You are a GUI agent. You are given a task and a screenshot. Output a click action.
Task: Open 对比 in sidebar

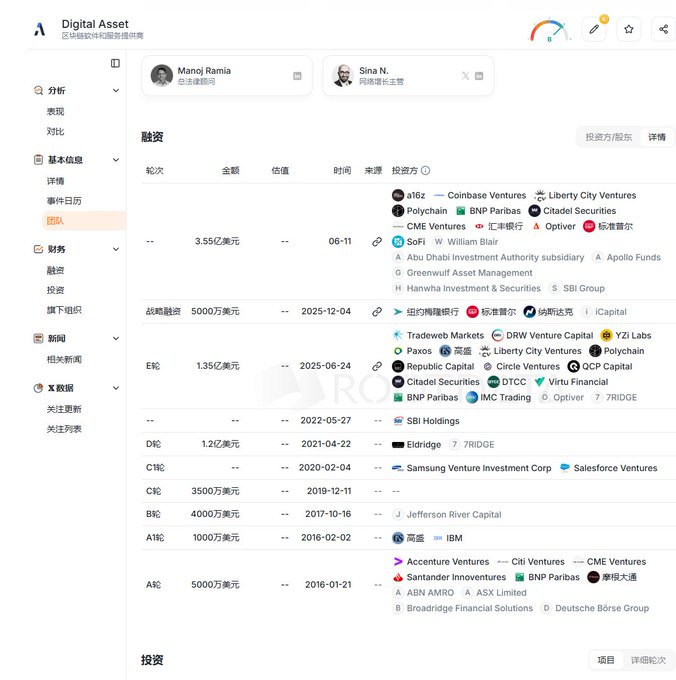click(x=56, y=131)
